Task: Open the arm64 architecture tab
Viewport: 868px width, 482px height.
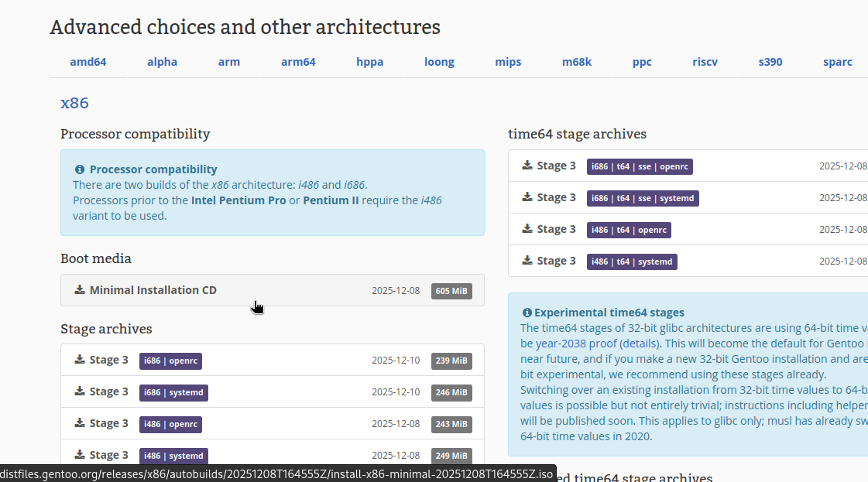Action: (x=298, y=62)
